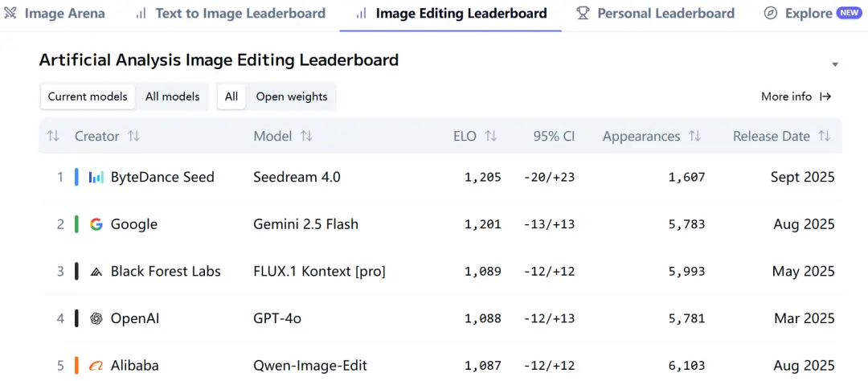The image size is (868, 381).
Task: Sort table by Creator column arrows
Action: 134,137
